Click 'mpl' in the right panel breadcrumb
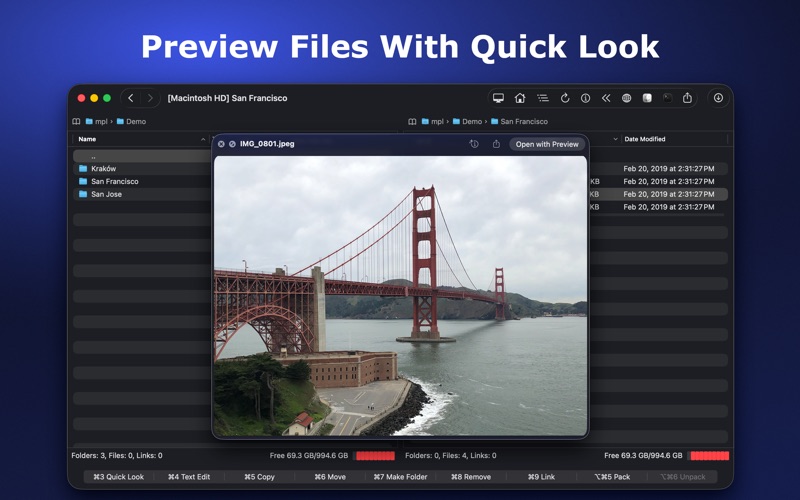 click(437, 121)
